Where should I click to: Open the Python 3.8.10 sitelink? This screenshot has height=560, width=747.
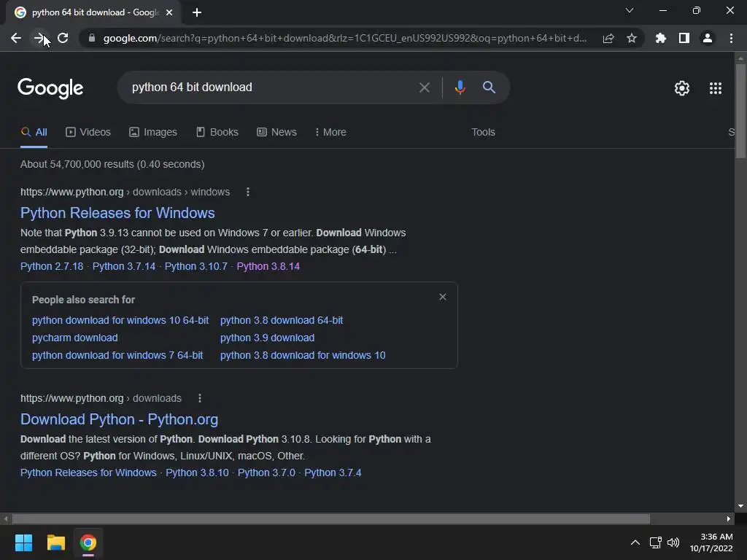197,472
